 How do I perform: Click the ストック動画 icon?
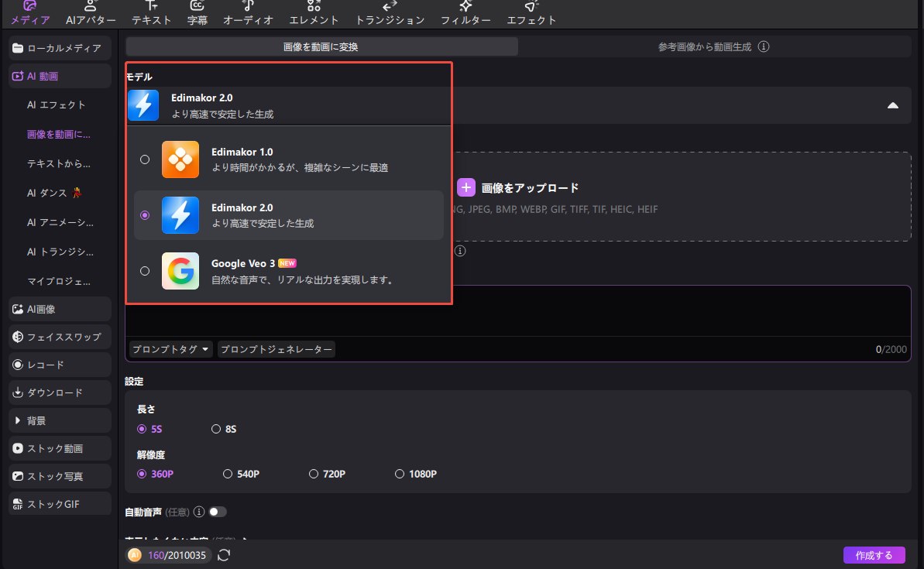click(18, 448)
